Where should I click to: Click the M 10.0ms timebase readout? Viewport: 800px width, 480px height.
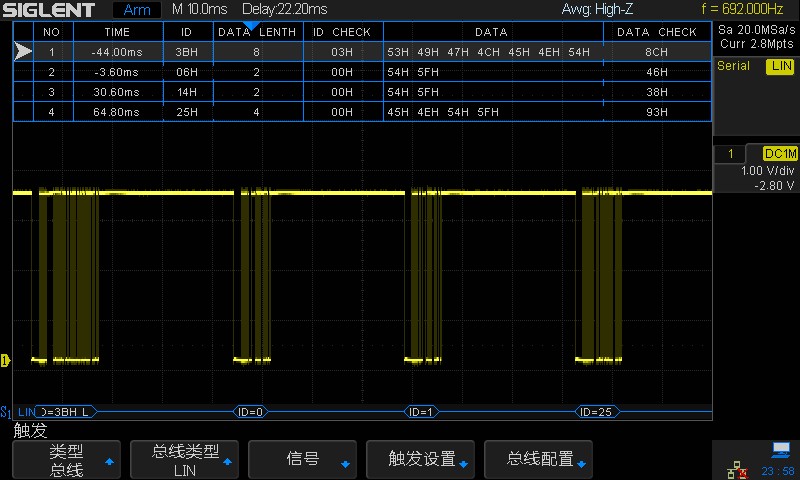(200, 10)
